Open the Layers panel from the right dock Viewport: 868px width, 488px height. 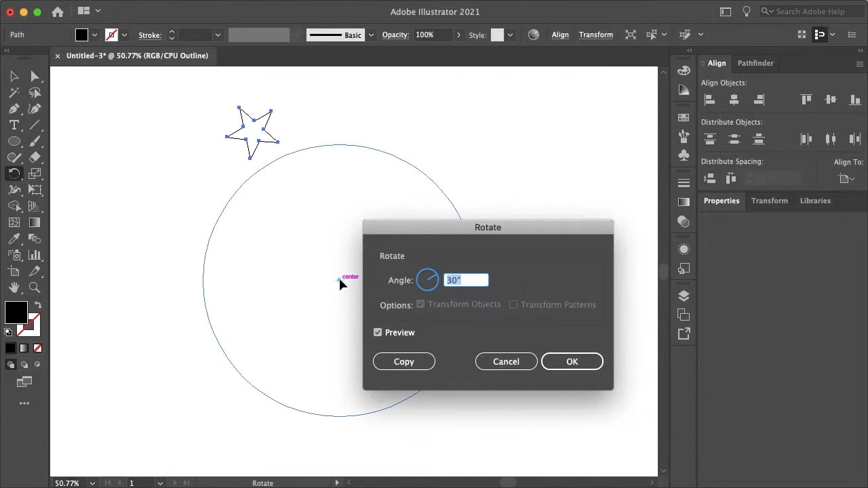[684, 296]
